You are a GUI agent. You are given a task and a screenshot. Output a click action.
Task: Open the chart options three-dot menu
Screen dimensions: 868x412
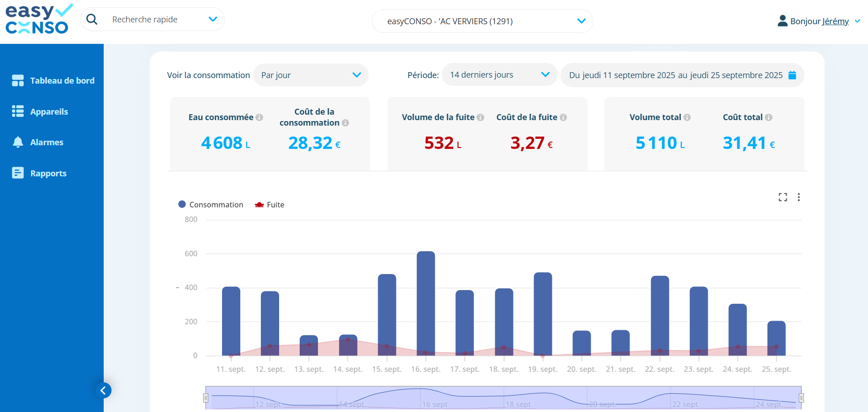click(x=799, y=197)
